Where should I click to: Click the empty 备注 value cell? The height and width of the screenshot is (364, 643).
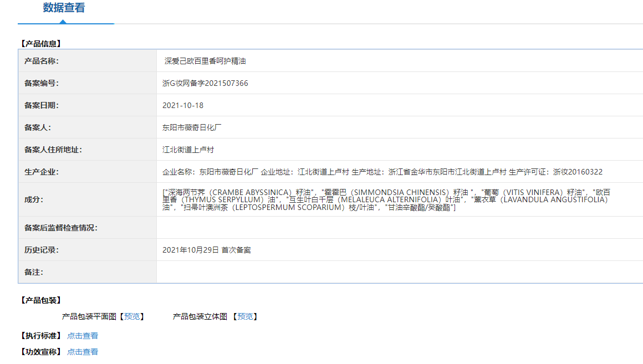399,272
